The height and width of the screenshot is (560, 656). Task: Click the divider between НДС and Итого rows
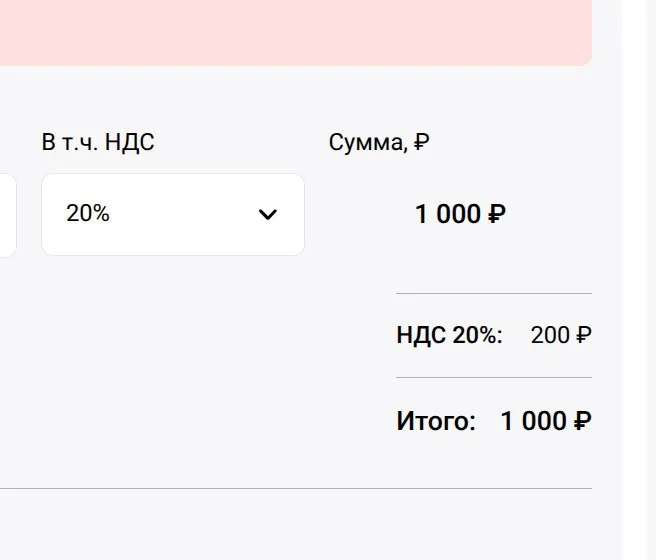(x=494, y=378)
